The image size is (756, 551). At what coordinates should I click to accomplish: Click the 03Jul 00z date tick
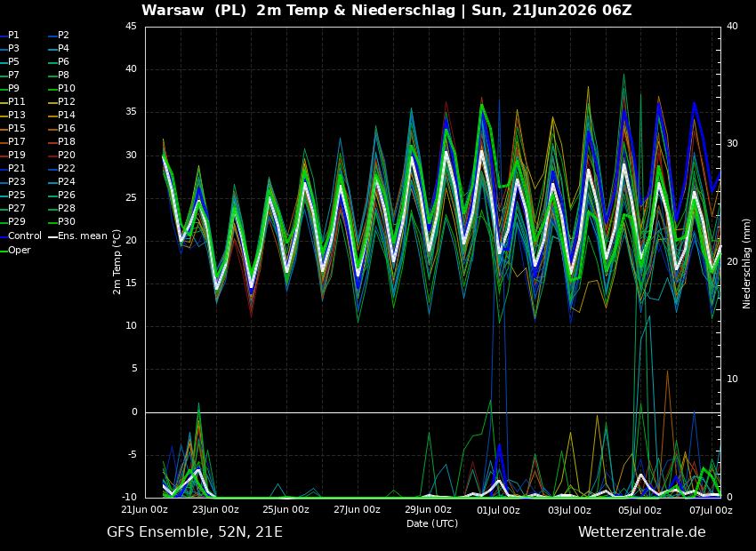point(569,510)
